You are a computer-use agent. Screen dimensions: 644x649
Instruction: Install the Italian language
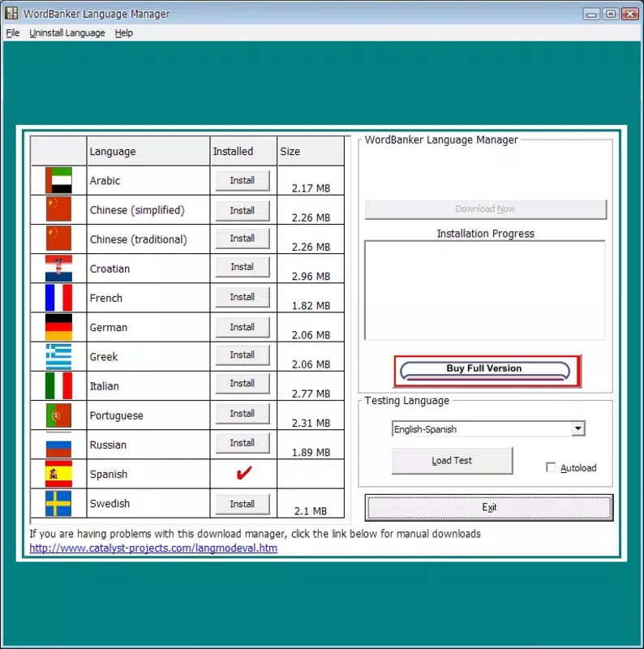click(243, 384)
